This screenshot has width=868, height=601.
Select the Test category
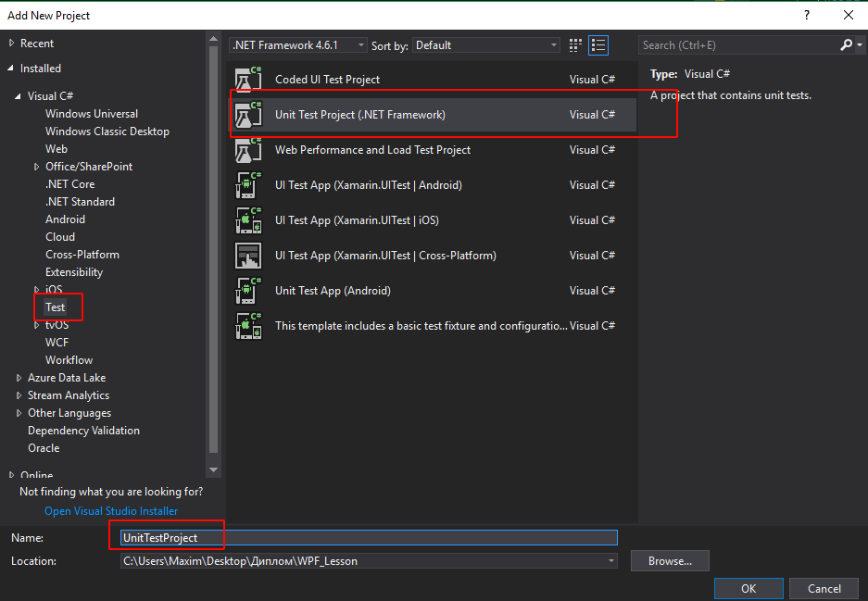[56, 307]
